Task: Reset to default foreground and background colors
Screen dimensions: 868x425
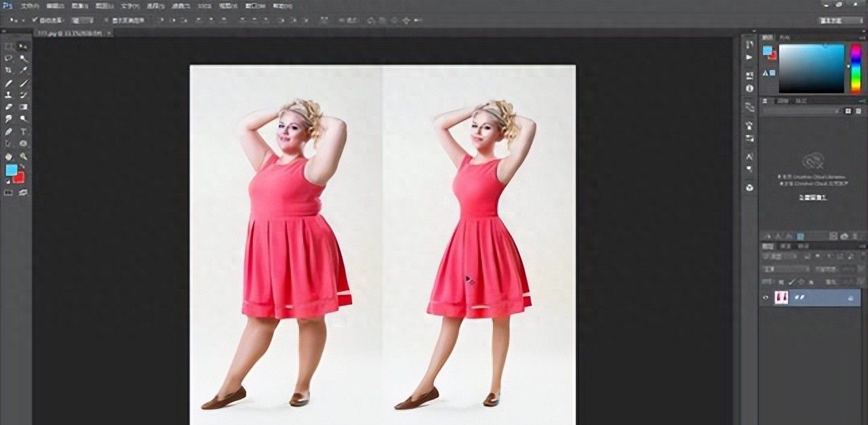Action: tap(7, 181)
